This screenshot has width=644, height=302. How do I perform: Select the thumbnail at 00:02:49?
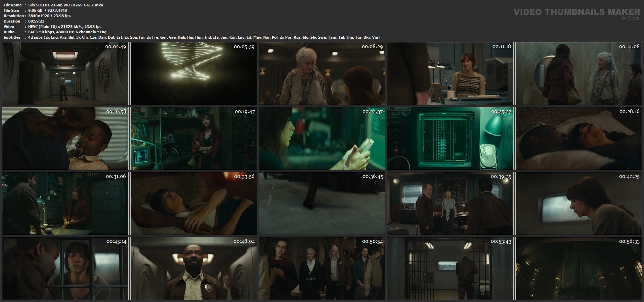[x=65, y=74]
